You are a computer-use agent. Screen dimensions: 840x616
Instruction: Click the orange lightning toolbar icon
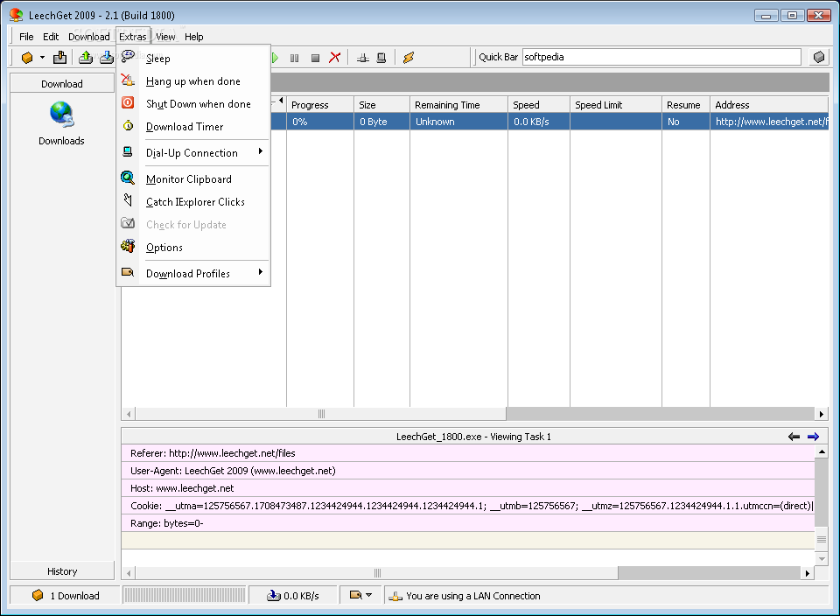[x=409, y=58]
